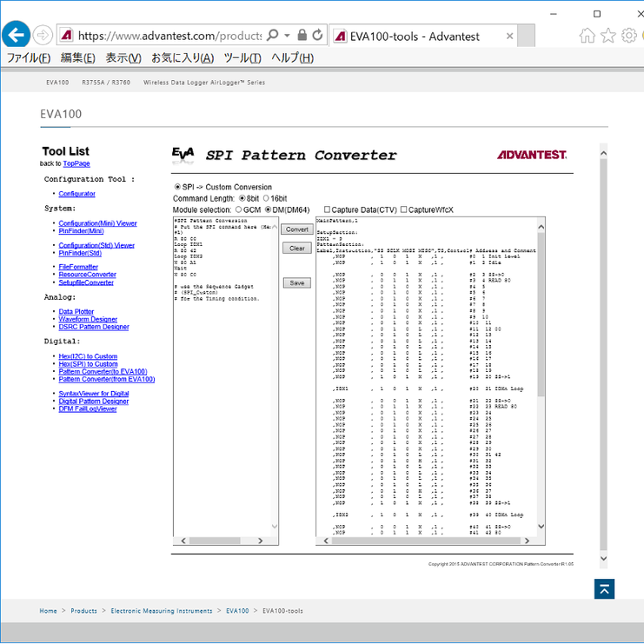Click the Hex(I2C) to Custom link

tap(88, 356)
